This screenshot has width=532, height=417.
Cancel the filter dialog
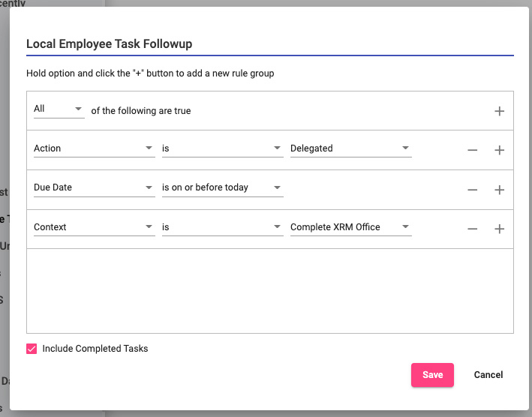click(x=488, y=375)
